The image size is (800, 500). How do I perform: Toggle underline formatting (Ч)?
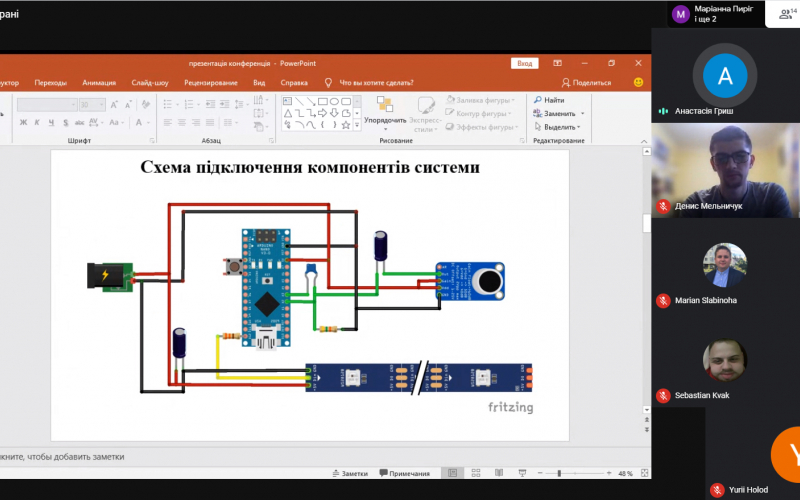click(x=51, y=122)
